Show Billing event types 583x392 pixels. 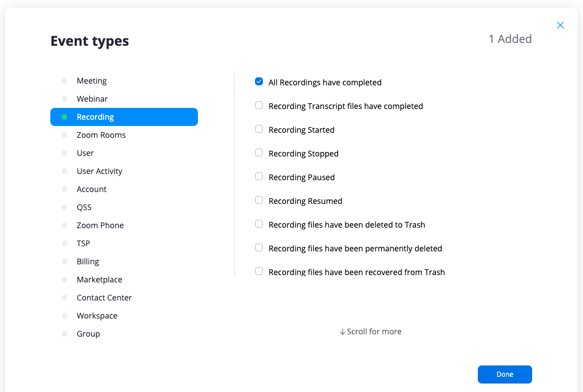pyautogui.click(x=88, y=262)
